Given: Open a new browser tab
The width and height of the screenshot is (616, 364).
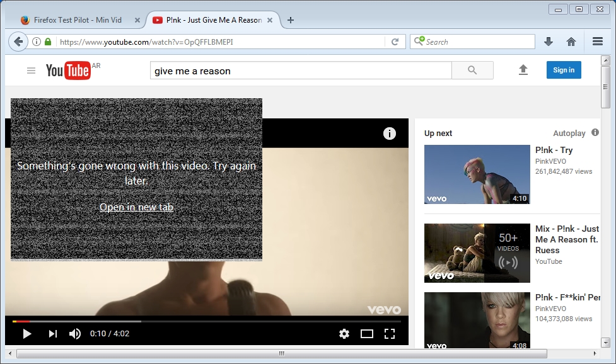Looking at the screenshot, I should click(290, 20).
